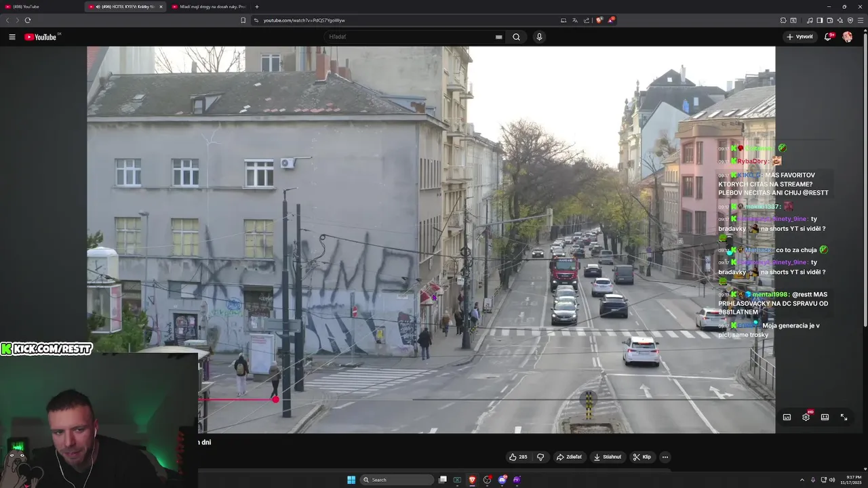Open the account avatar menu
Screen dimensions: 868x488
847,37
